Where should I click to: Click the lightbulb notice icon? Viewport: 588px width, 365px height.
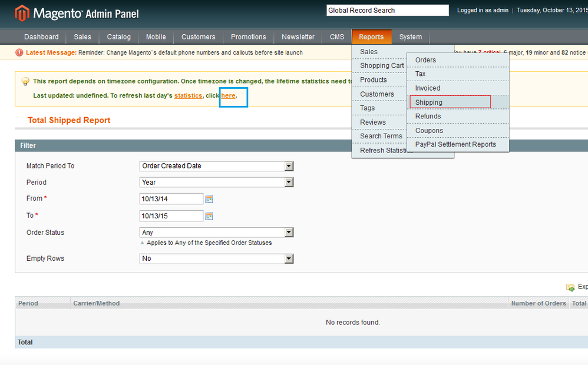point(25,81)
